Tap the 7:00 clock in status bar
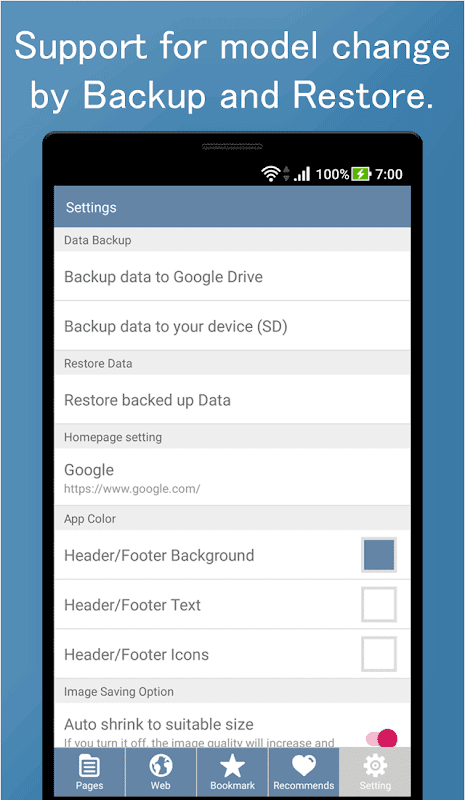 pos(389,174)
